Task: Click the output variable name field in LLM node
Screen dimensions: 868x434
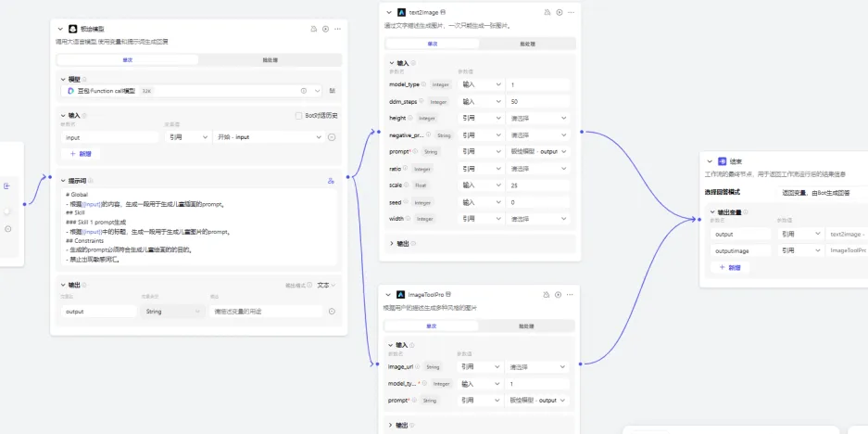Action: (x=98, y=312)
